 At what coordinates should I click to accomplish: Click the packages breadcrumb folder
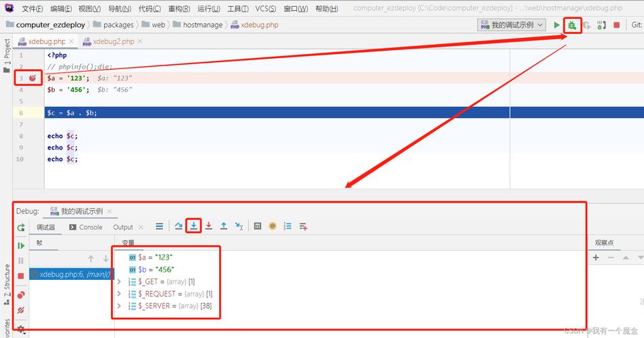coord(114,25)
